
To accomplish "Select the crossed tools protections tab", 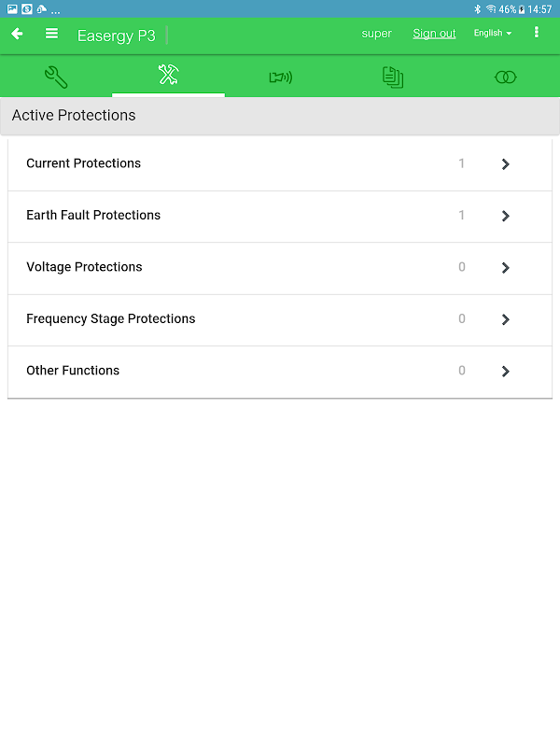I will tap(168, 75).
